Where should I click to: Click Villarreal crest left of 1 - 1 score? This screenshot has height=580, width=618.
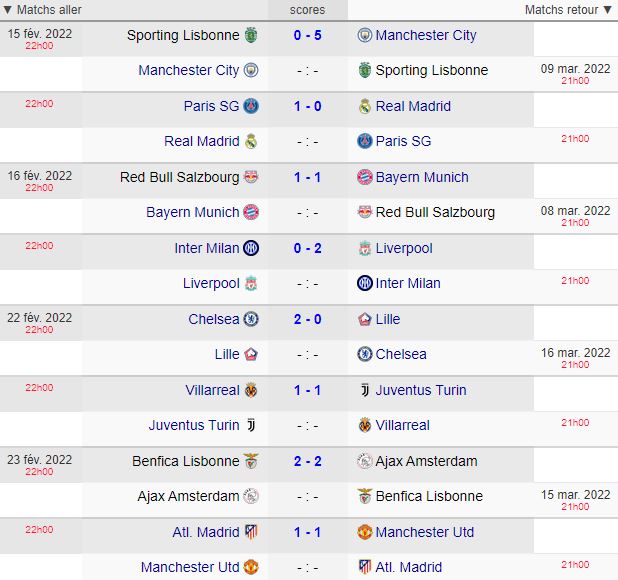coord(251,390)
